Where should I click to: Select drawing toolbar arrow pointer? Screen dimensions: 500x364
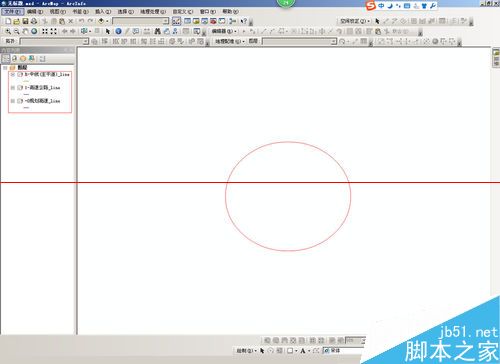click(262, 351)
